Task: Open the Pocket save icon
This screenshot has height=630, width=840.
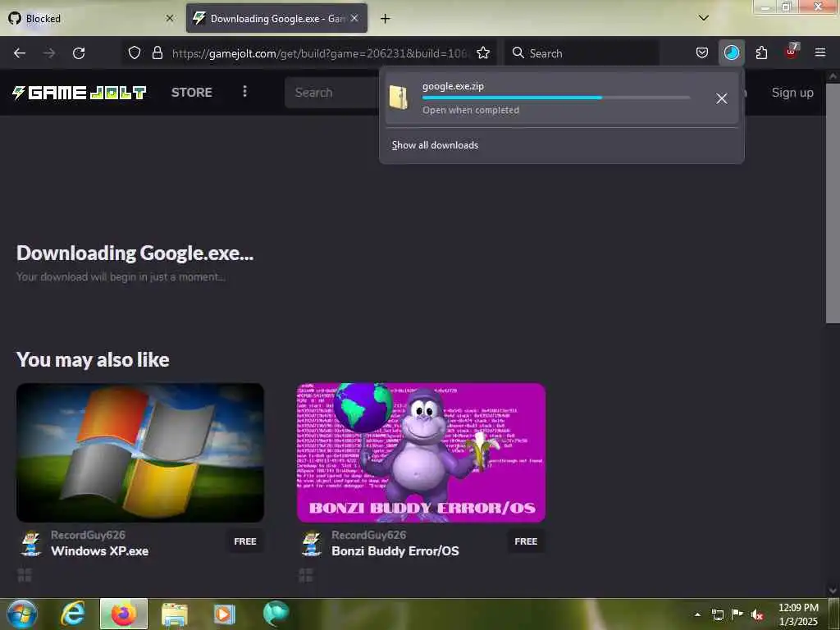Action: (702, 53)
